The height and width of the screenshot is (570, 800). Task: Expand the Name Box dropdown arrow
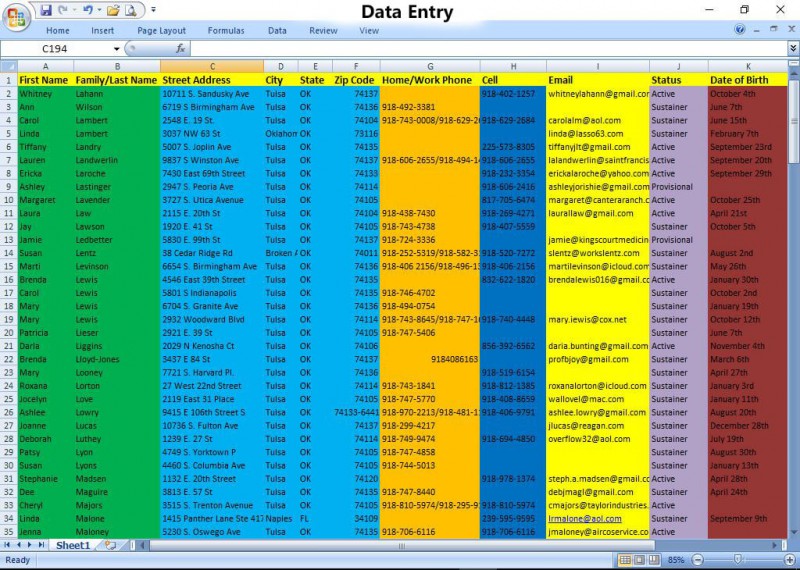(117, 48)
